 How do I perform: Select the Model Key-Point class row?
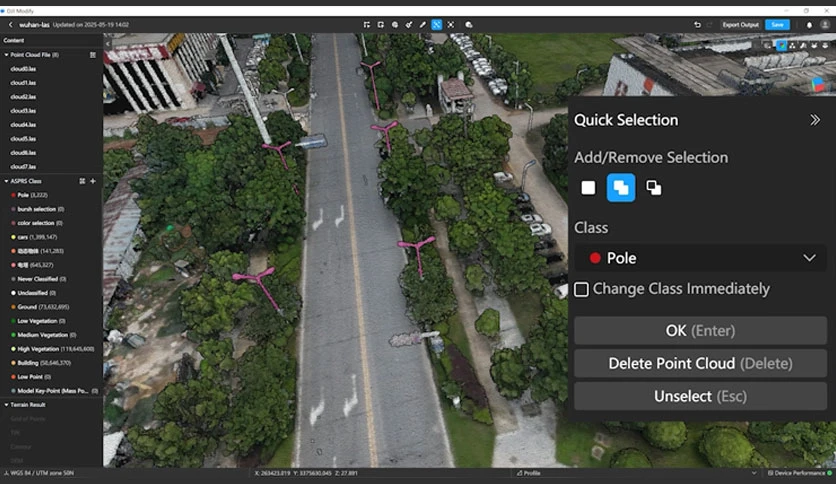pos(51,391)
